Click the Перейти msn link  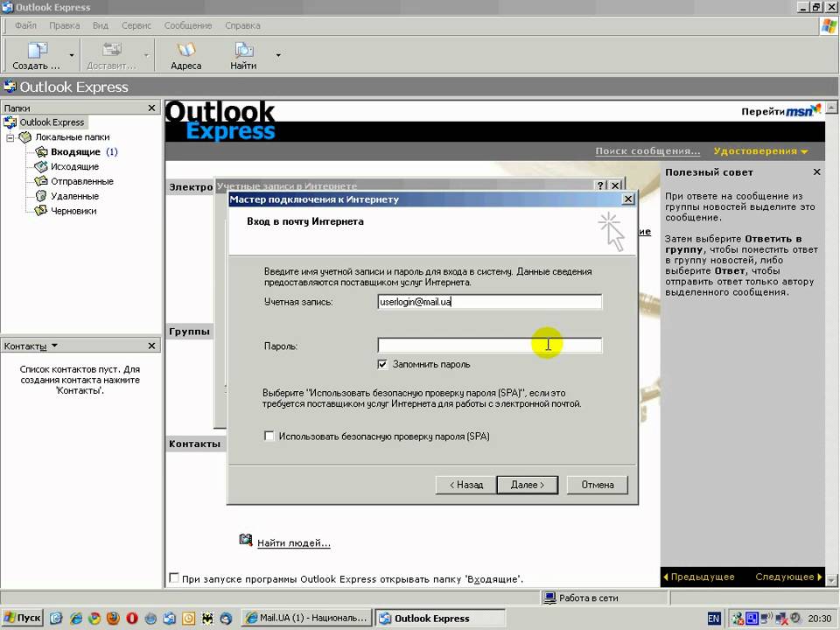pyautogui.click(x=780, y=110)
